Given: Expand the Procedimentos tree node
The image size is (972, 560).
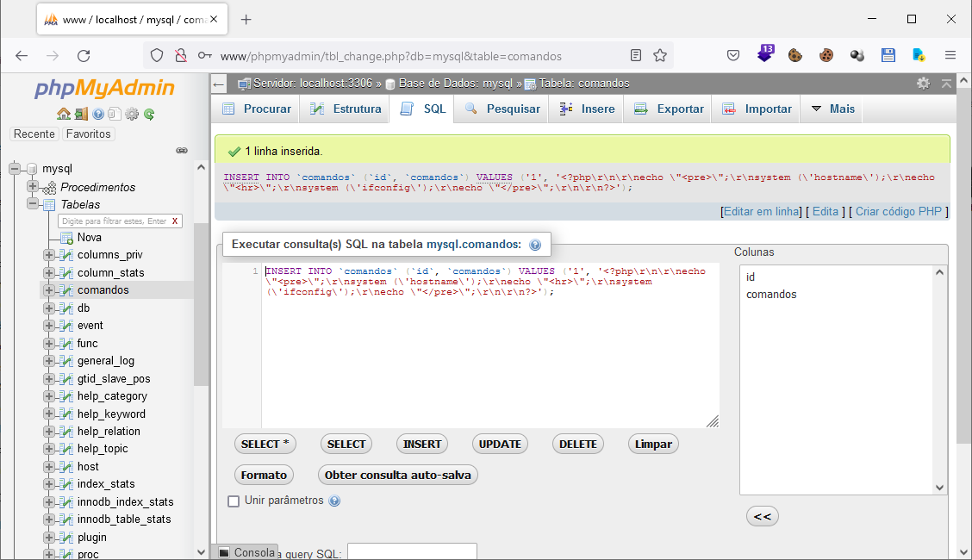Looking at the screenshot, I should pyautogui.click(x=33, y=186).
